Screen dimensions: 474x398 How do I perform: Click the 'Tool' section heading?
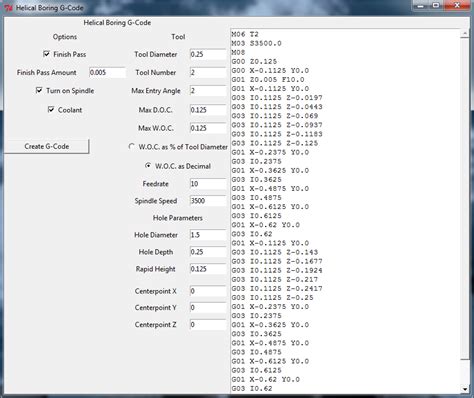178,37
